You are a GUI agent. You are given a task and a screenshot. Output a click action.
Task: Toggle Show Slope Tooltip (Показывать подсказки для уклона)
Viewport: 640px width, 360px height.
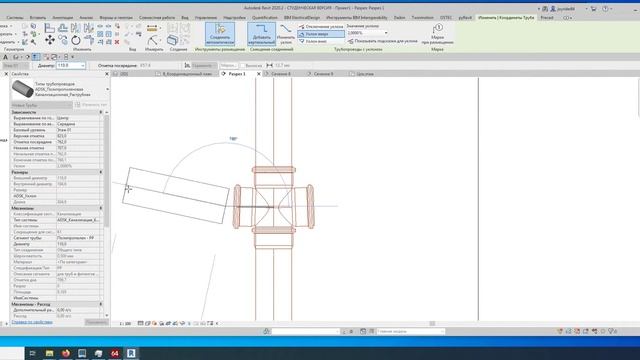click(x=382, y=41)
